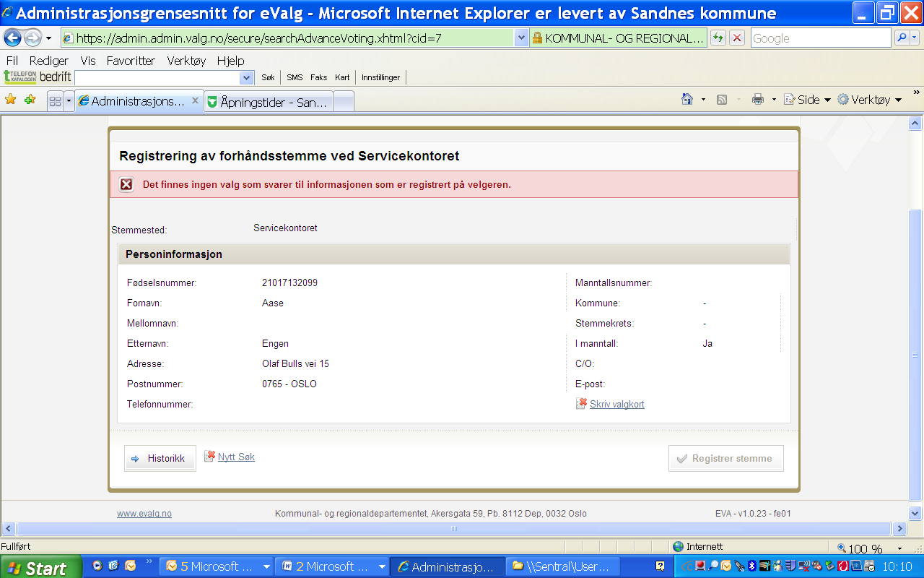Image resolution: width=924 pixels, height=578 pixels.
Task: Open the www.evalg.no footer link
Action: (x=144, y=514)
